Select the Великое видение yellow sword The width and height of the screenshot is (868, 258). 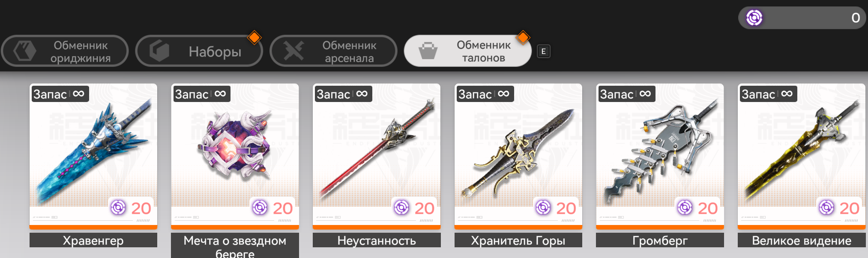coord(802,156)
